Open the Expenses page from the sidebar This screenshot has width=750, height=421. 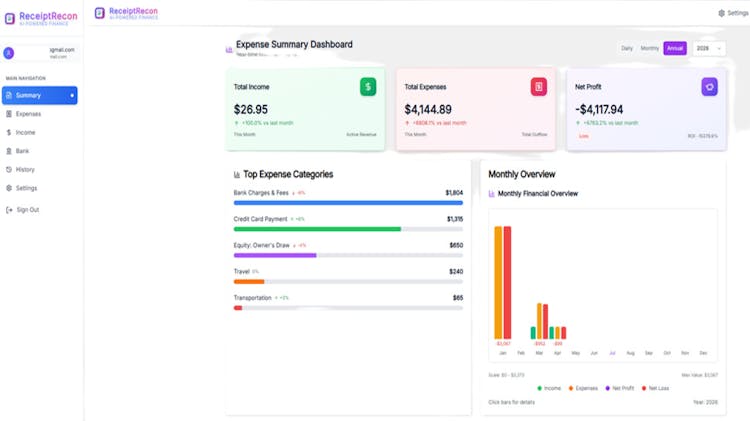point(28,114)
